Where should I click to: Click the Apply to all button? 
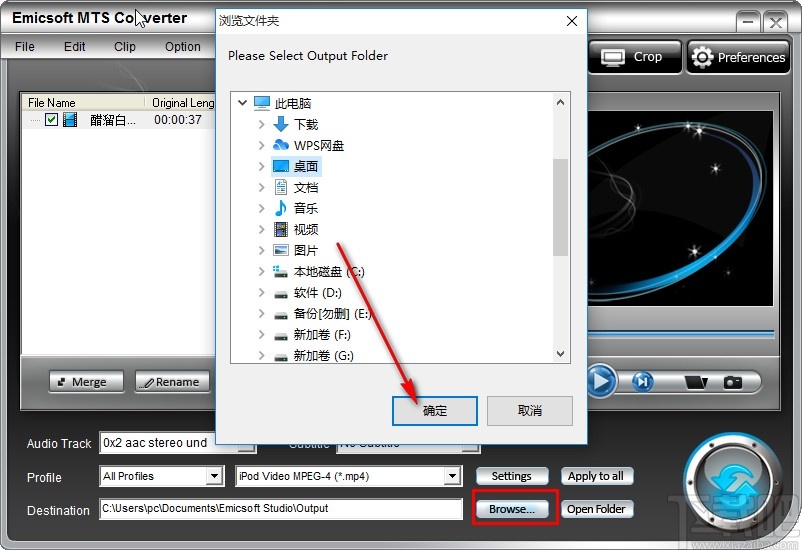point(596,476)
